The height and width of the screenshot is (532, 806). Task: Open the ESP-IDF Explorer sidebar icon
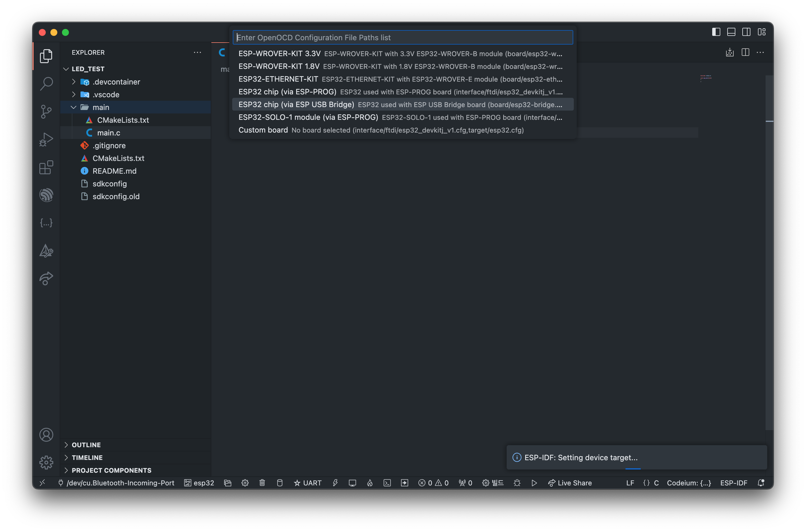tap(46, 195)
